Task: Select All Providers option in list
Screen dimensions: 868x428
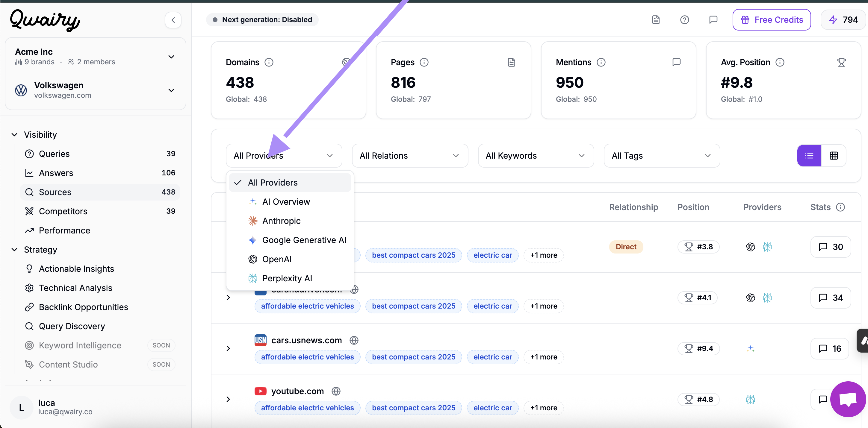Action: pyautogui.click(x=290, y=183)
